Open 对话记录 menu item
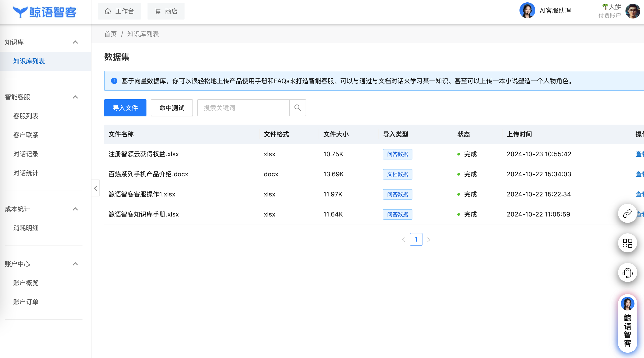 pyautogui.click(x=26, y=154)
